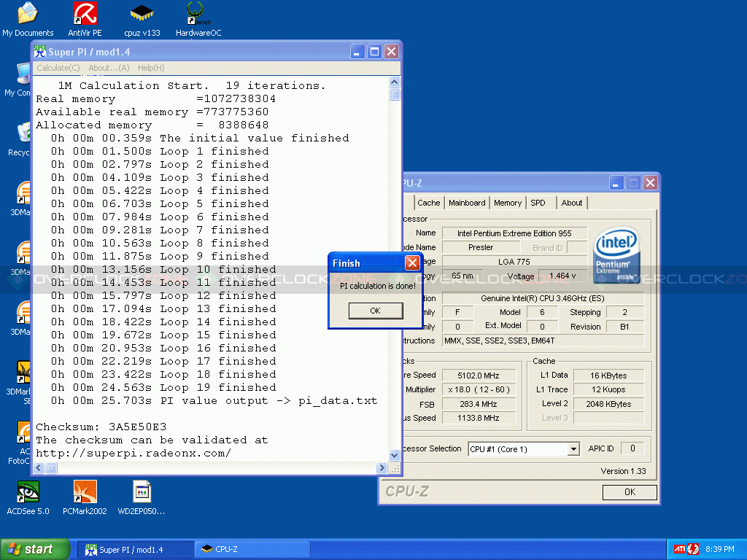This screenshot has width=747, height=560.
Task: Switch to the About tab in CPU-Z
Action: tap(572, 203)
